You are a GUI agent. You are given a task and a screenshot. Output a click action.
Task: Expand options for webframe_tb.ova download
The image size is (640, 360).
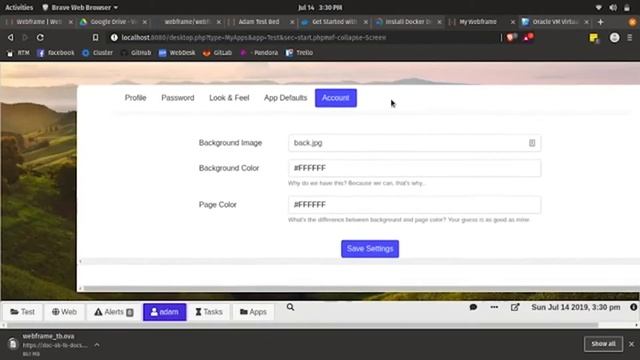(97, 345)
